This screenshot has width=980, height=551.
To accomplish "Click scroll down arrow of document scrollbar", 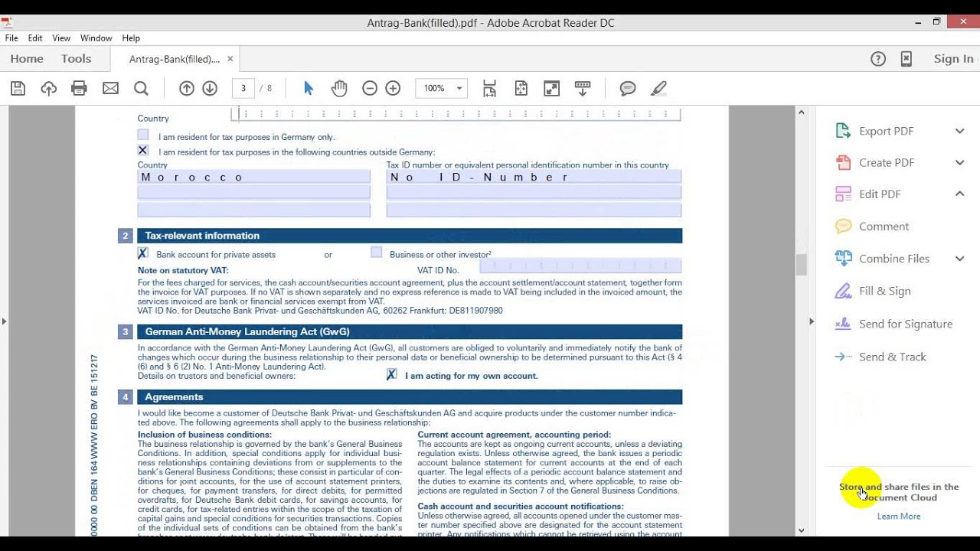I will pyautogui.click(x=802, y=530).
